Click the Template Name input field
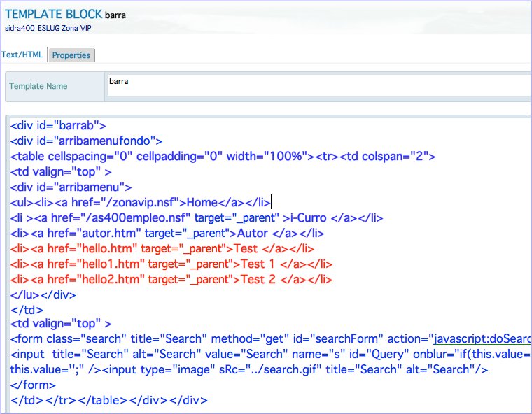This screenshot has height=414, width=532. pyautogui.click(x=319, y=85)
